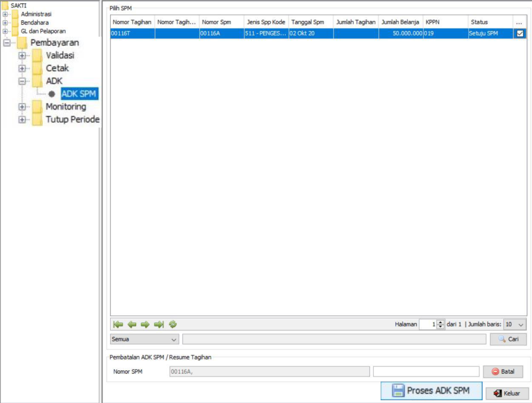Click the Keluar button

click(507, 393)
